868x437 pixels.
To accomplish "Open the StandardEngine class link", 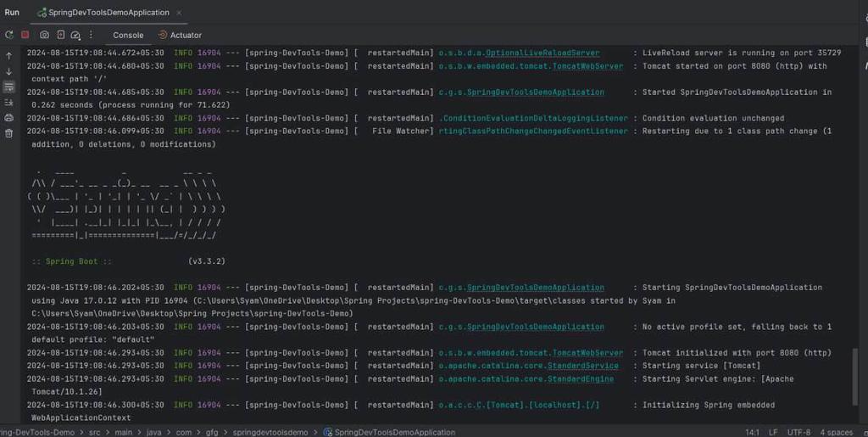I will (581, 378).
